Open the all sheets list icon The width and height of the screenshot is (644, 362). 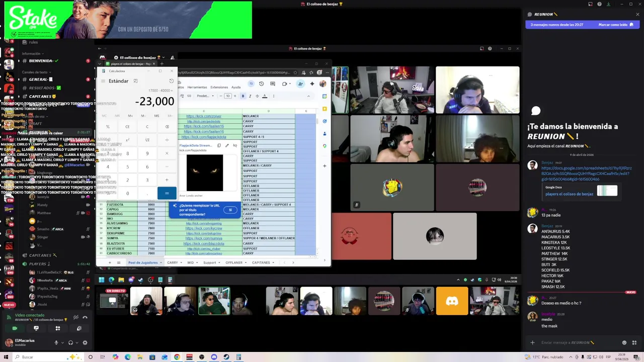tap(119, 262)
